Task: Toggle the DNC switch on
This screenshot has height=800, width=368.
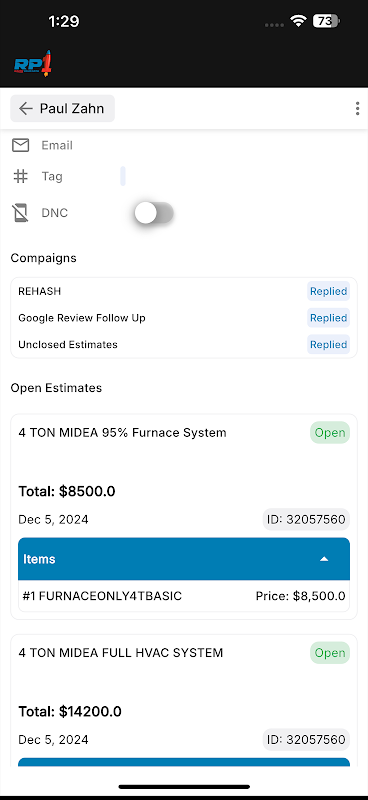Action: tap(154, 213)
